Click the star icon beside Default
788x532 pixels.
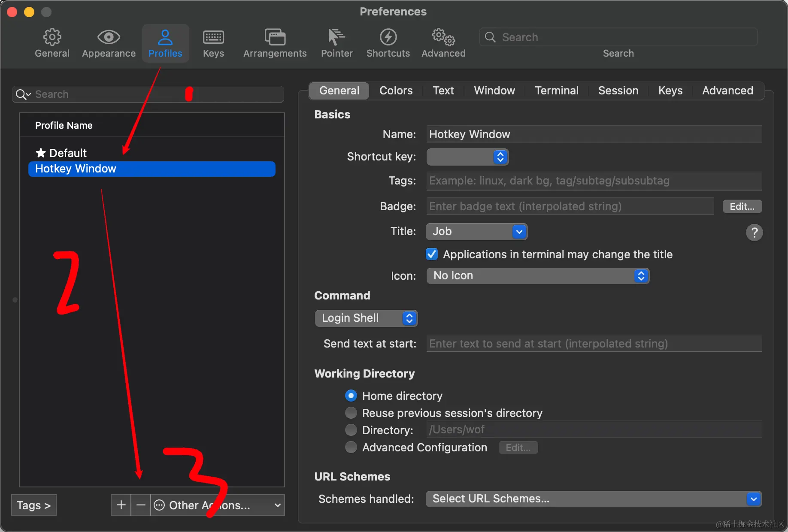(x=41, y=153)
